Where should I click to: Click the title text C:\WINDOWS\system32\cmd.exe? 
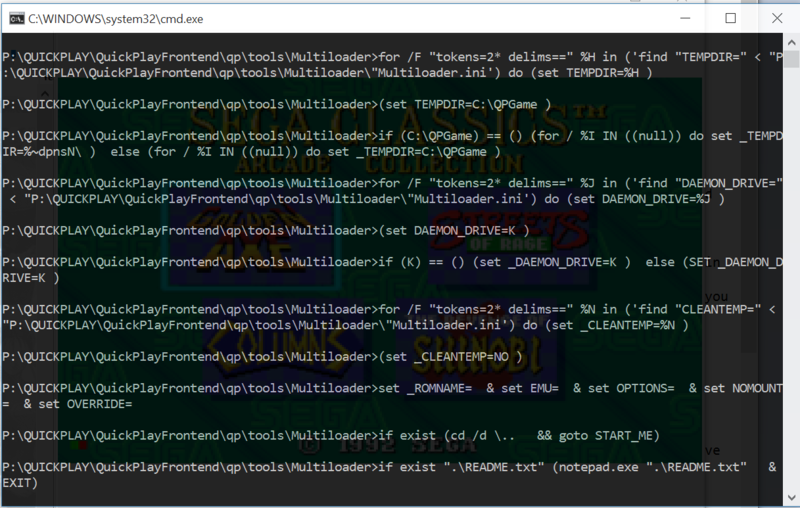tap(116, 19)
